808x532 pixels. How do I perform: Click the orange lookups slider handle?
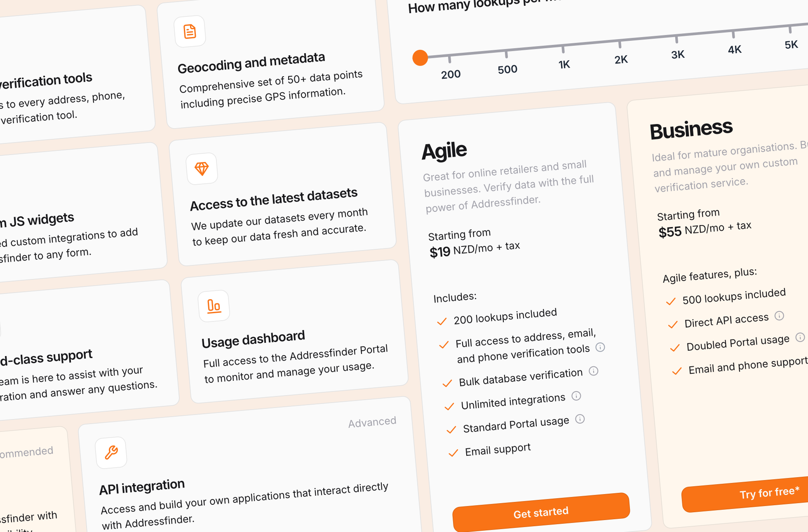pyautogui.click(x=420, y=58)
